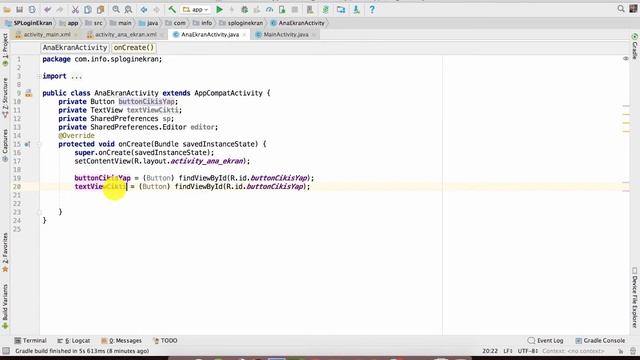Image resolution: width=640 pixels, height=360 pixels.
Task: Open Help via question mark icon
Action: point(372,9)
